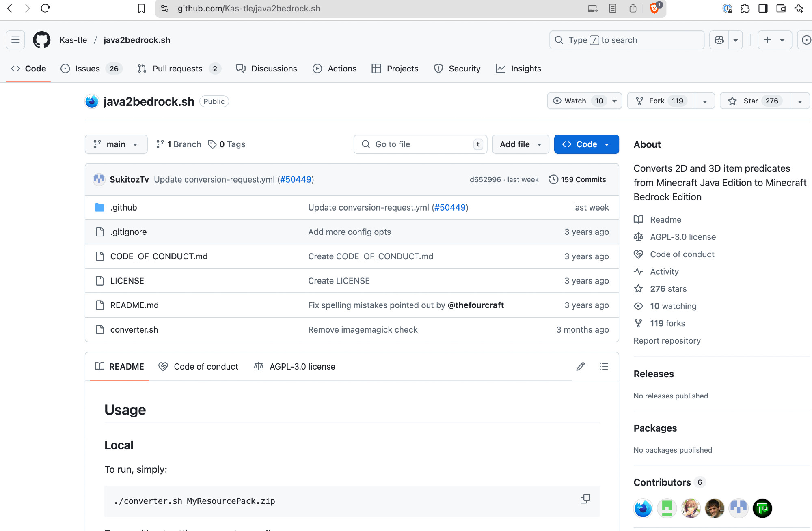This screenshot has height=531, width=812.
Task: Expand the create-new dropdown caret
Action: (782, 40)
